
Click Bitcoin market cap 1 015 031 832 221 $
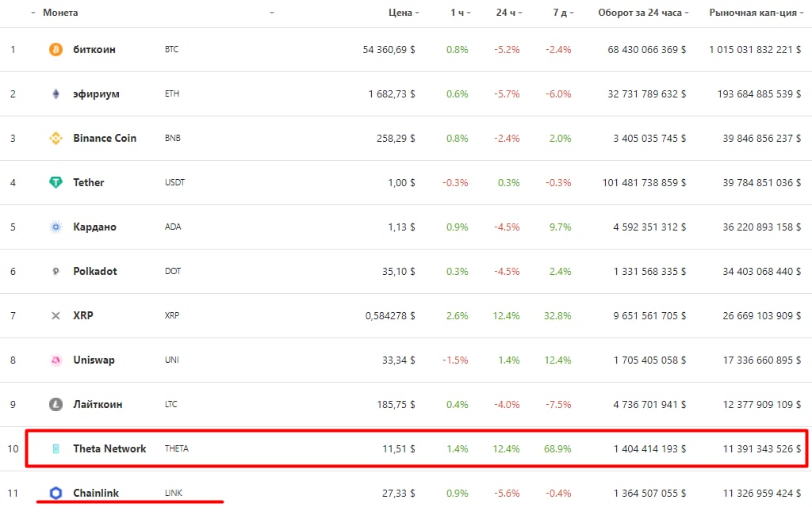(755, 50)
